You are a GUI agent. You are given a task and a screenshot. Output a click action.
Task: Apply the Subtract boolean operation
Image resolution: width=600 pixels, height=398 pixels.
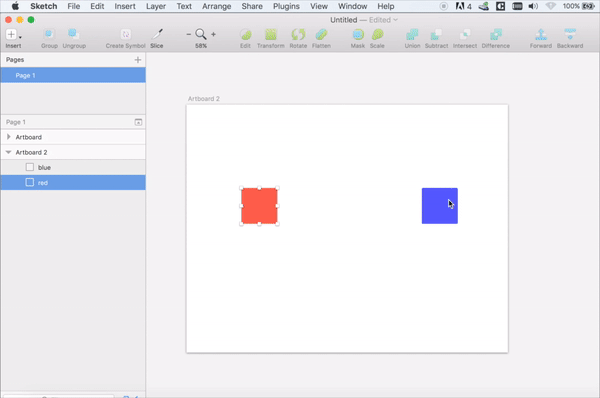[436, 34]
